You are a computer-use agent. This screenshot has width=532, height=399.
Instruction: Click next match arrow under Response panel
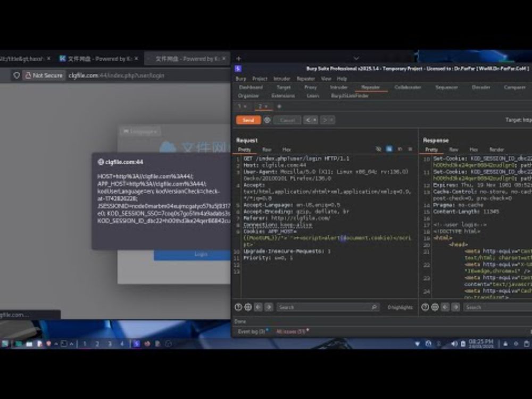(x=456, y=307)
